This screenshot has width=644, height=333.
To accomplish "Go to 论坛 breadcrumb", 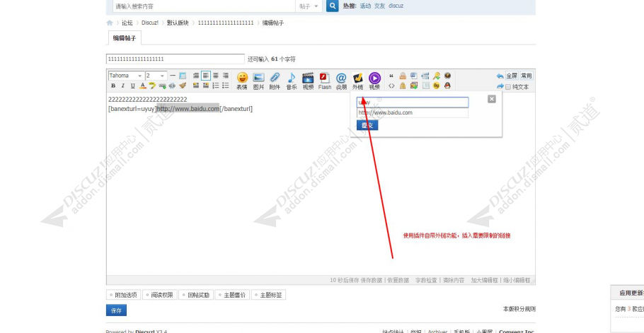I will point(127,23).
